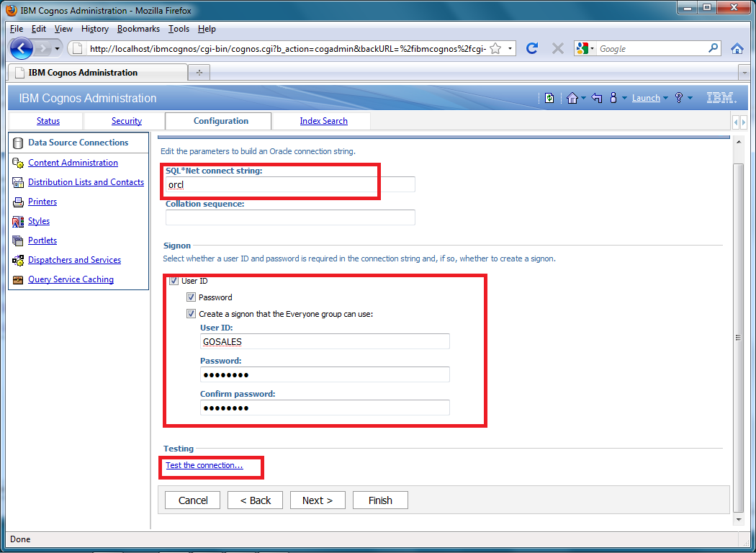Click the Portlets icon
Viewport: 756px width, 553px height.
coord(18,240)
